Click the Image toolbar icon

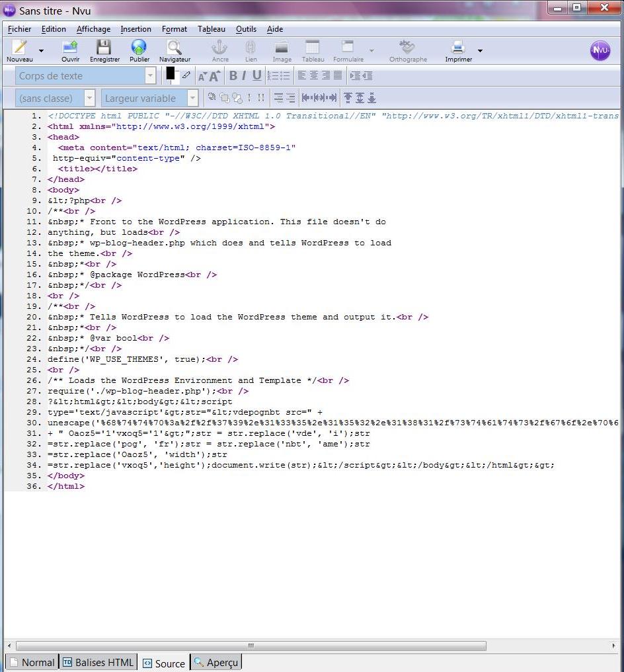[282, 47]
